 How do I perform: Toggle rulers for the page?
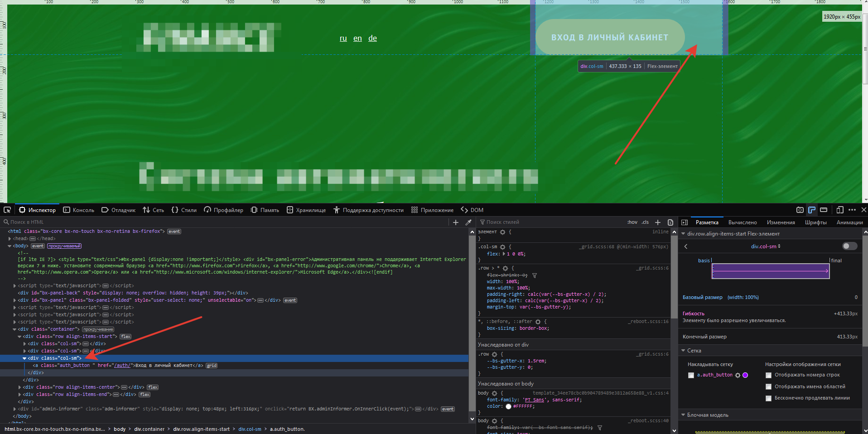click(812, 210)
